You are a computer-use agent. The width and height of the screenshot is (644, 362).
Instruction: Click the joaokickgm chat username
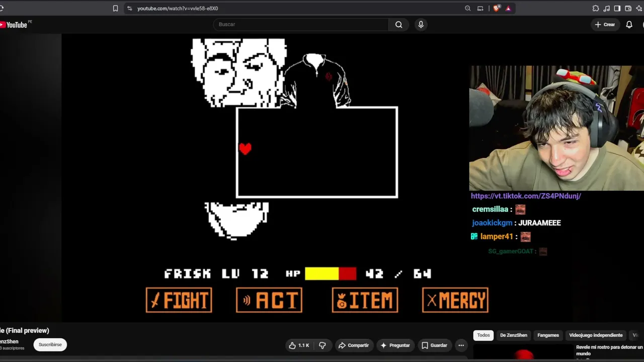tap(492, 223)
